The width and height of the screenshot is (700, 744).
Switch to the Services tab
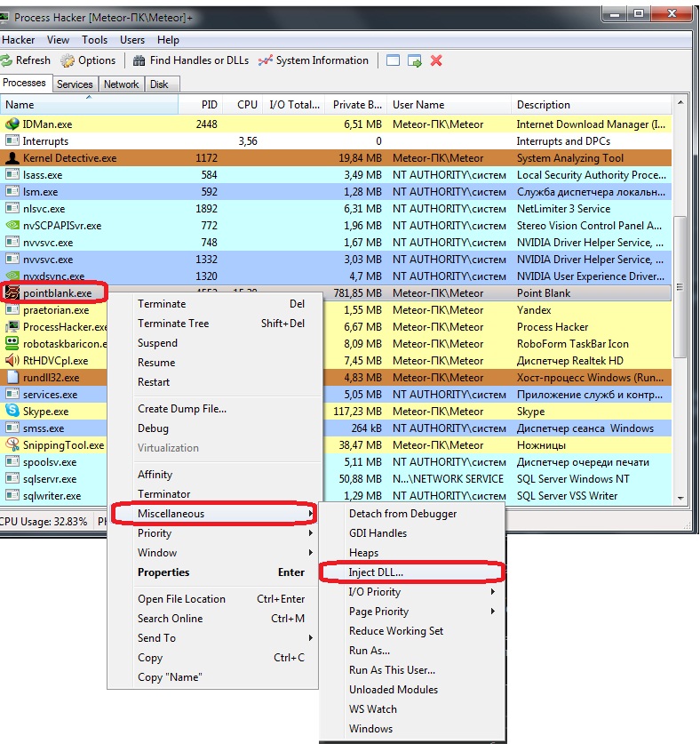[x=75, y=84]
